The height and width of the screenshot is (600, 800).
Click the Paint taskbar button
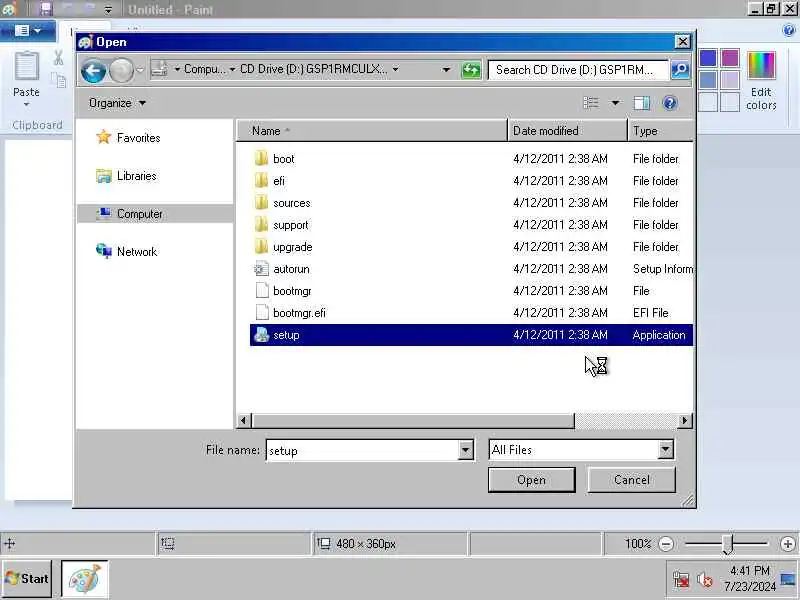(85, 579)
